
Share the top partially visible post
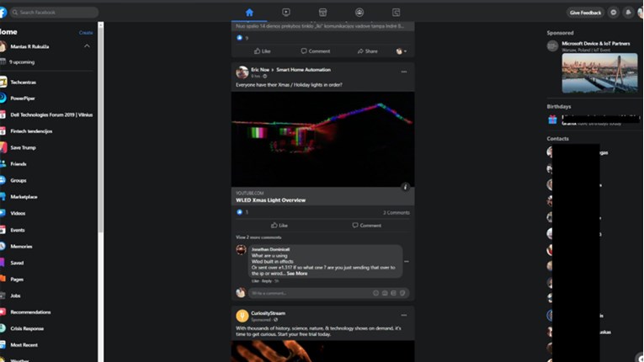click(367, 51)
